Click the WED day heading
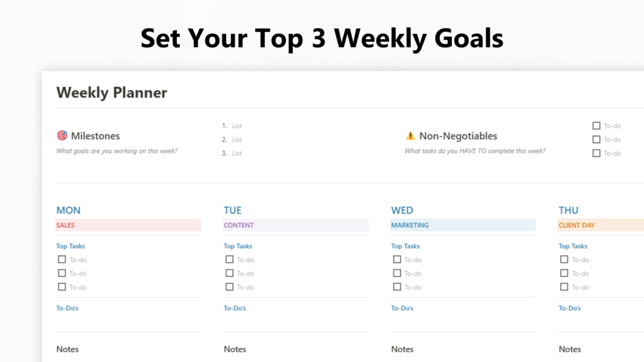Screen dimensions: 644x362 (402, 210)
